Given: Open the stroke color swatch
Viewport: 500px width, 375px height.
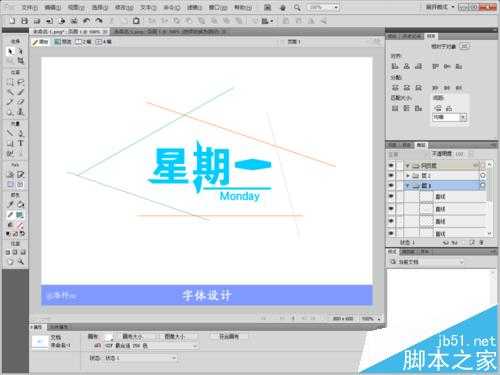Looking at the screenshot, I should (20, 215).
